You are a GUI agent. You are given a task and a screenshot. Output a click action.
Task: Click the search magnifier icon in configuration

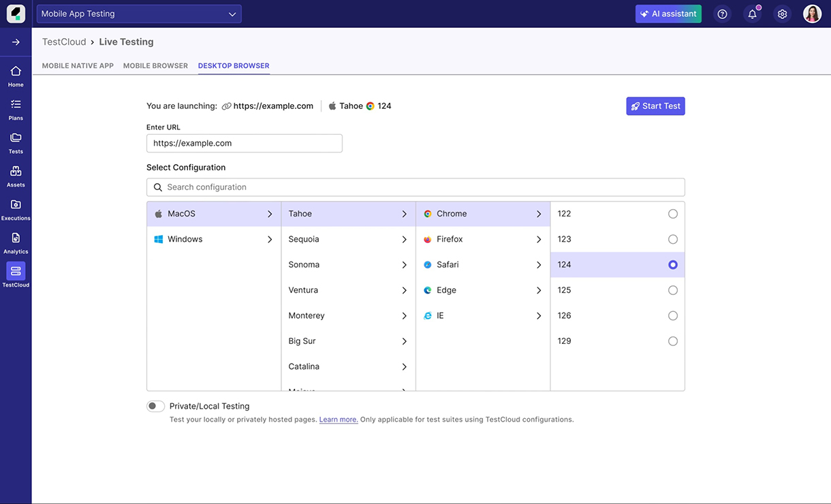(158, 187)
